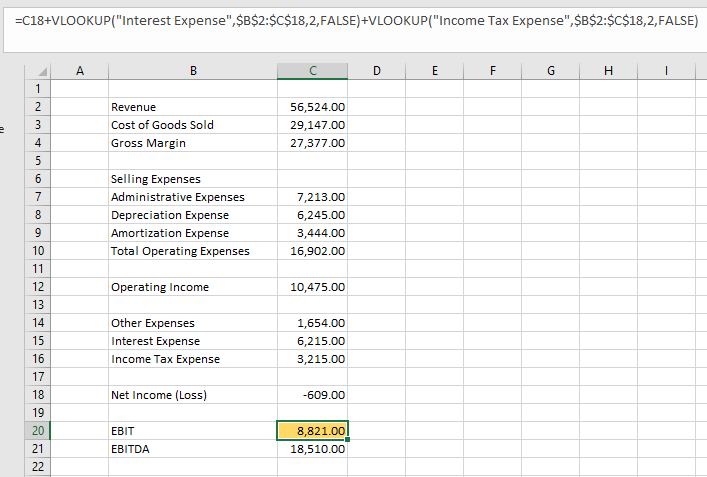The image size is (707, 477).
Task: Select column C header
Action: pyautogui.click(x=312, y=71)
